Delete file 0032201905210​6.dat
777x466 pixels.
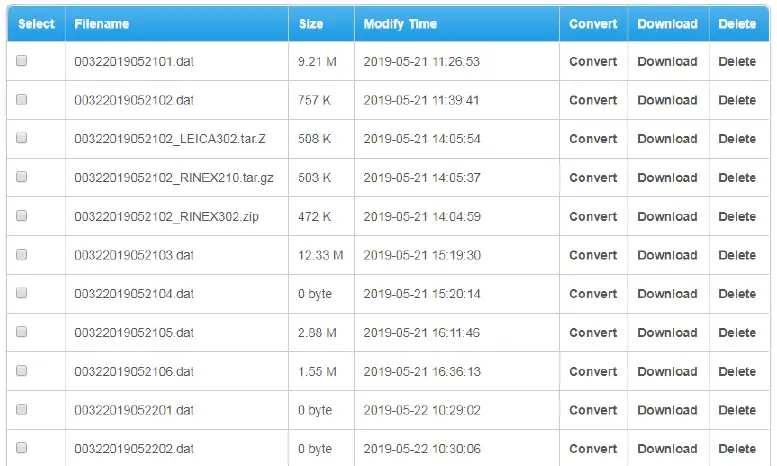pyautogui.click(x=737, y=371)
